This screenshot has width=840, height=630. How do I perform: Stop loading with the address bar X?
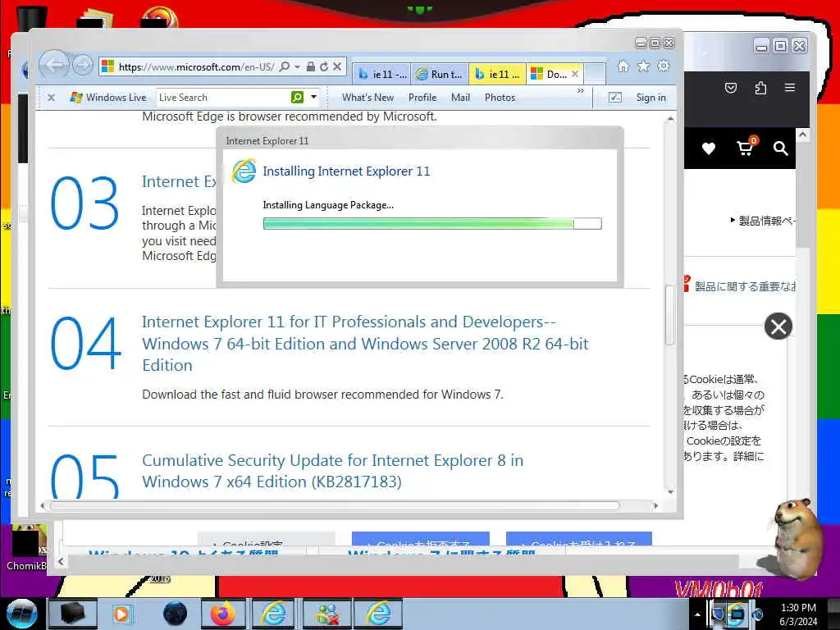(337, 66)
